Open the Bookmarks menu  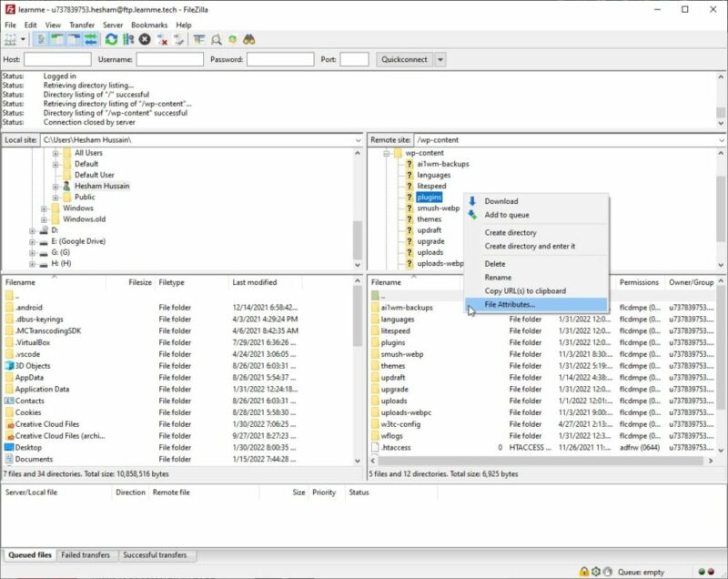click(149, 25)
